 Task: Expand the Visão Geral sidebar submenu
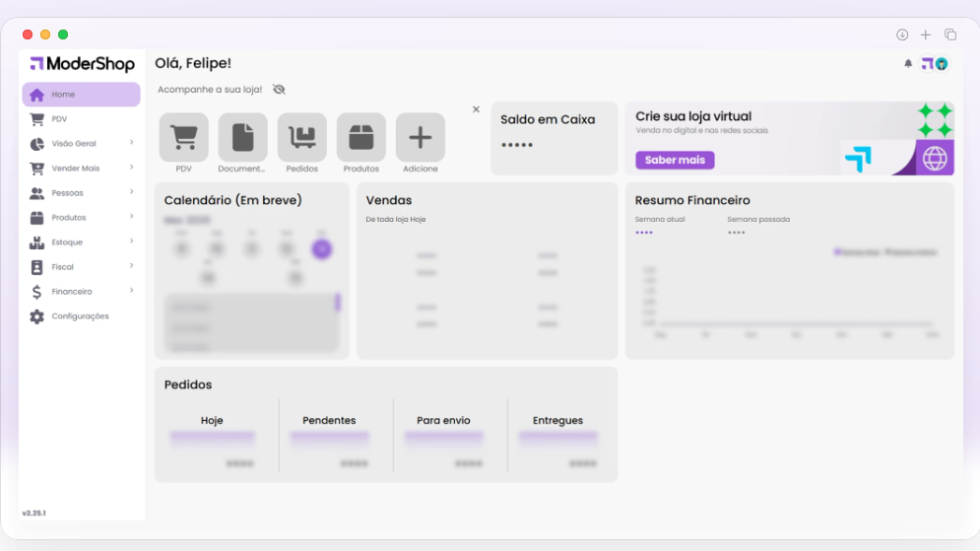[131, 143]
